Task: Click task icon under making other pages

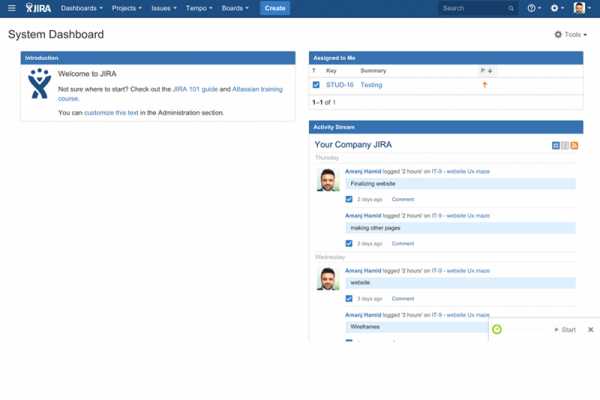Action: (x=349, y=243)
